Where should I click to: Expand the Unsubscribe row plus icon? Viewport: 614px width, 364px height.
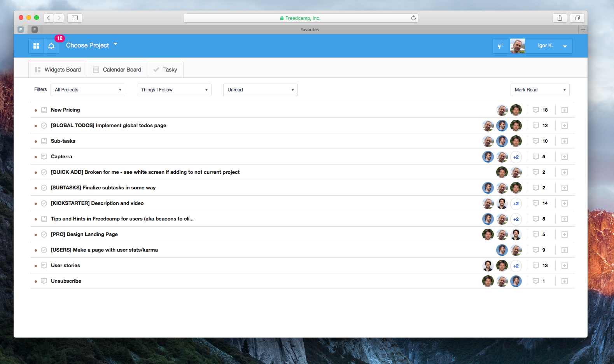pos(565,281)
